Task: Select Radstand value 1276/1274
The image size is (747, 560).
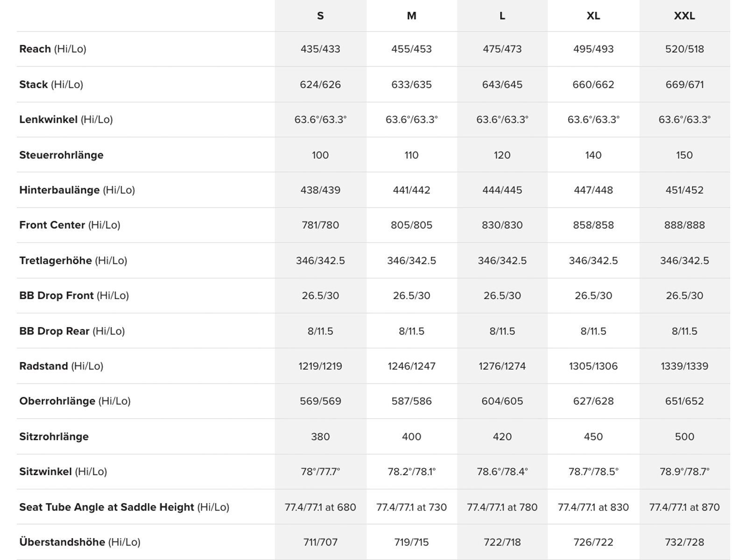Action: [502, 366]
